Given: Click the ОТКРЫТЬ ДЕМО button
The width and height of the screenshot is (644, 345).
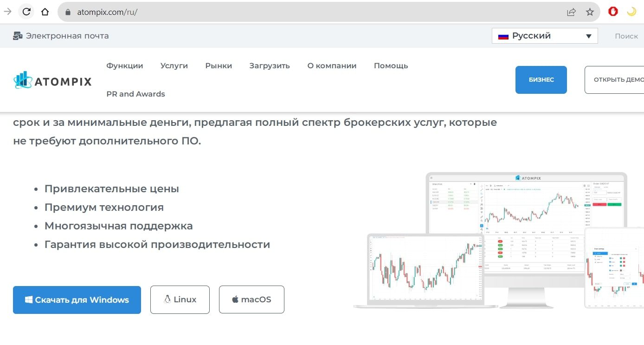Looking at the screenshot, I should tap(614, 80).
